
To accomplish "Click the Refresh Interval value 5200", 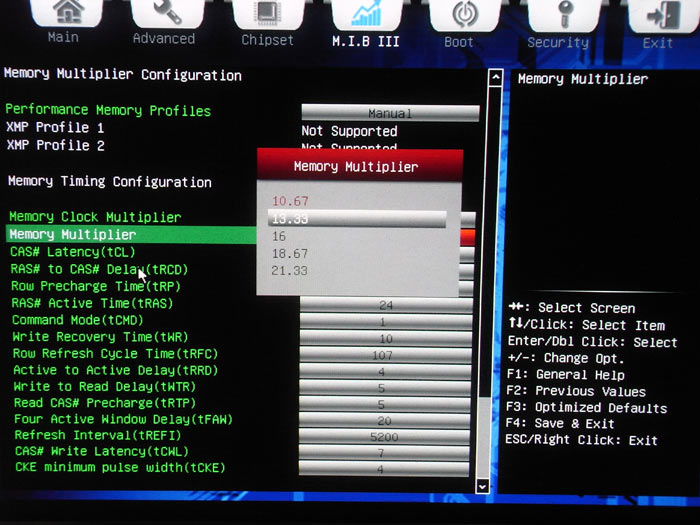I will [384, 436].
